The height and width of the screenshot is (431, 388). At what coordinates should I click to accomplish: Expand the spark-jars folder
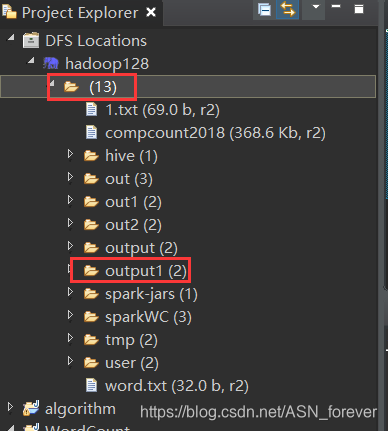tap(70, 292)
